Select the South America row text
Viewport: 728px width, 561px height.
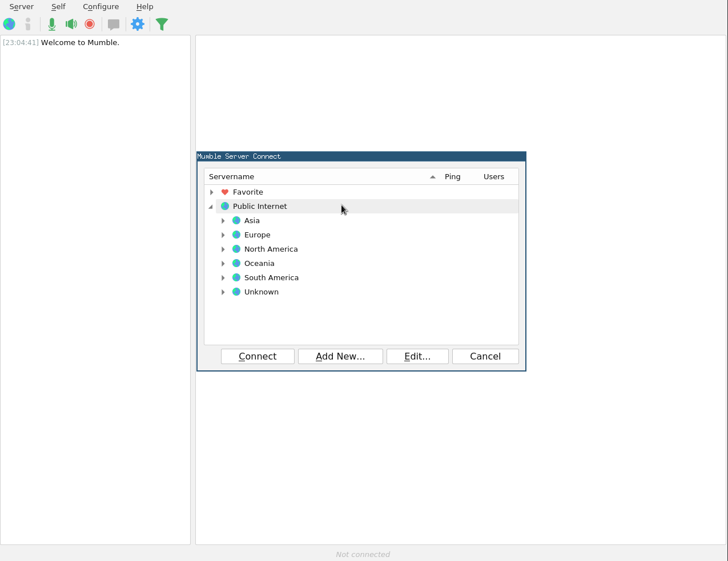click(271, 278)
